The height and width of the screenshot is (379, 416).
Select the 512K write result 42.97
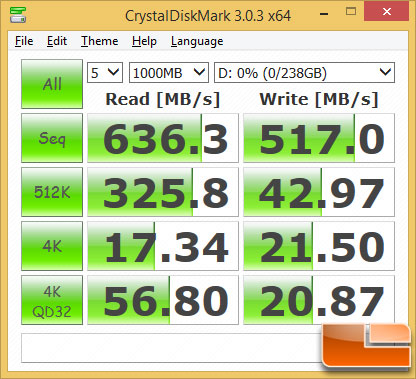click(x=319, y=192)
